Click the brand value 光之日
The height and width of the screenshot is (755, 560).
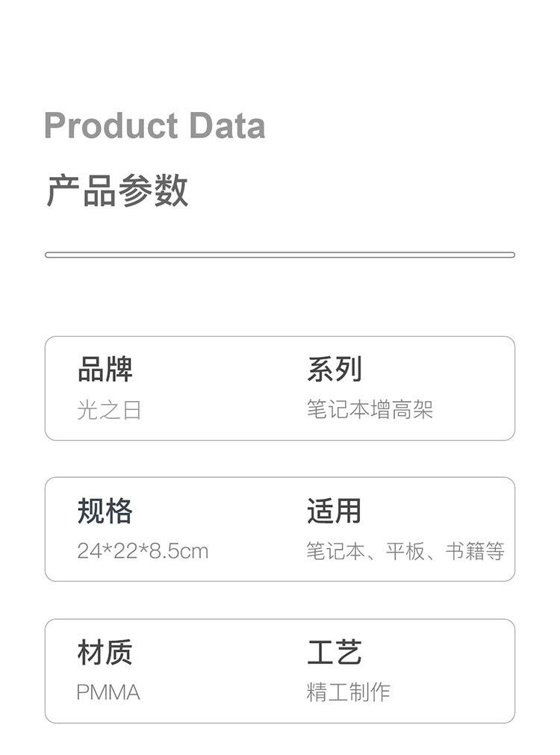point(109,410)
